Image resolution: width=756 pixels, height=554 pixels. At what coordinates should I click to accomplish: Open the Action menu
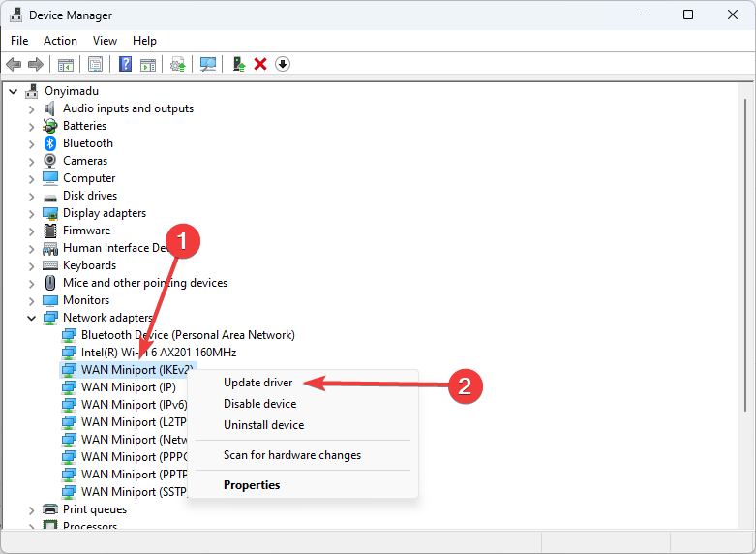click(60, 41)
